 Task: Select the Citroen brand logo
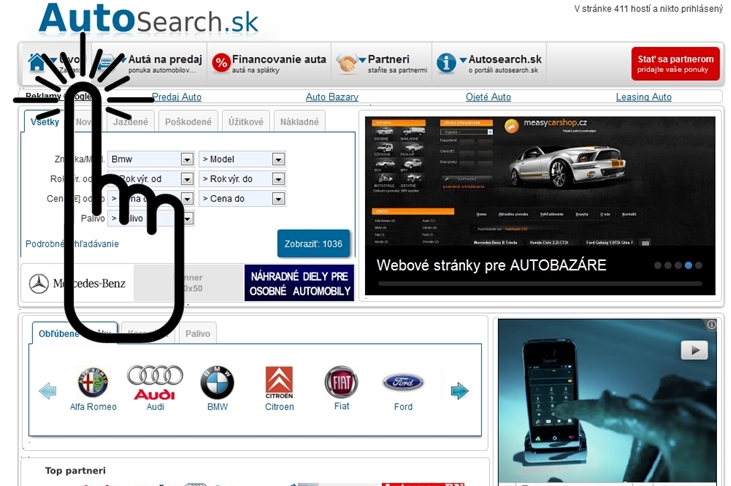click(279, 382)
